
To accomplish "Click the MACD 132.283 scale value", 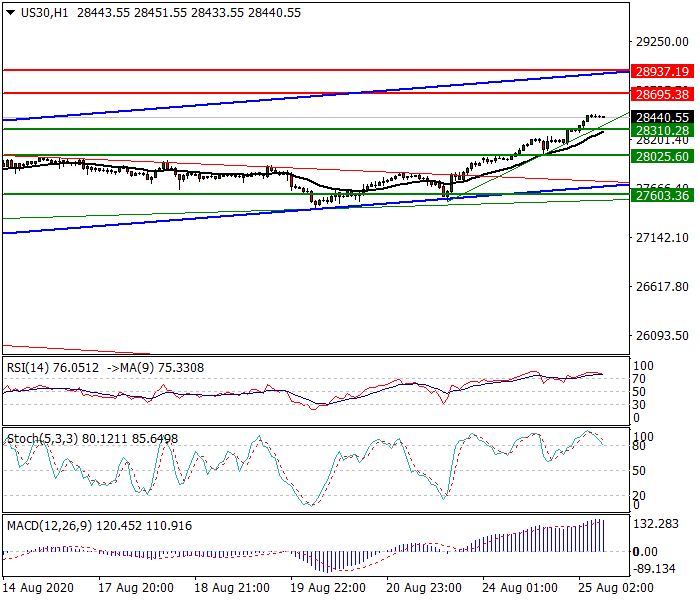I will pyautogui.click(x=656, y=524).
